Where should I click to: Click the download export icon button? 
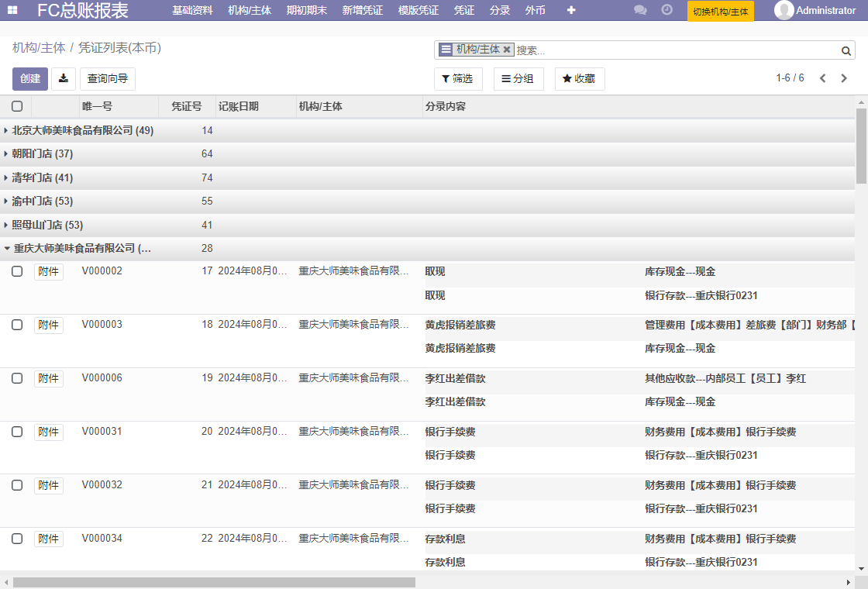pos(64,78)
